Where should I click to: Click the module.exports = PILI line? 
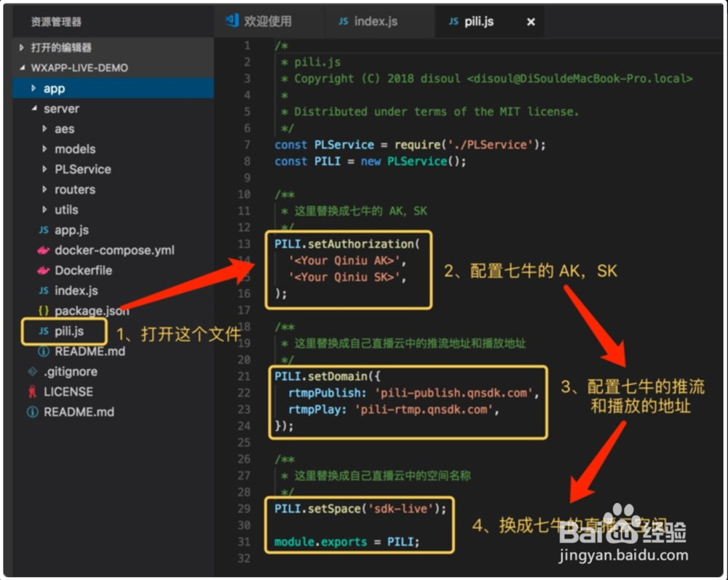(x=347, y=542)
